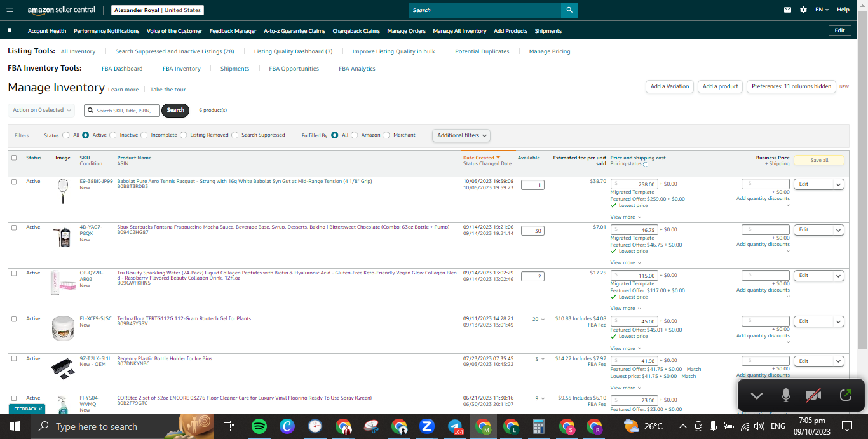Open Zoom from the taskbar
This screenshot has width=868, height=439.
pos(426,426)
